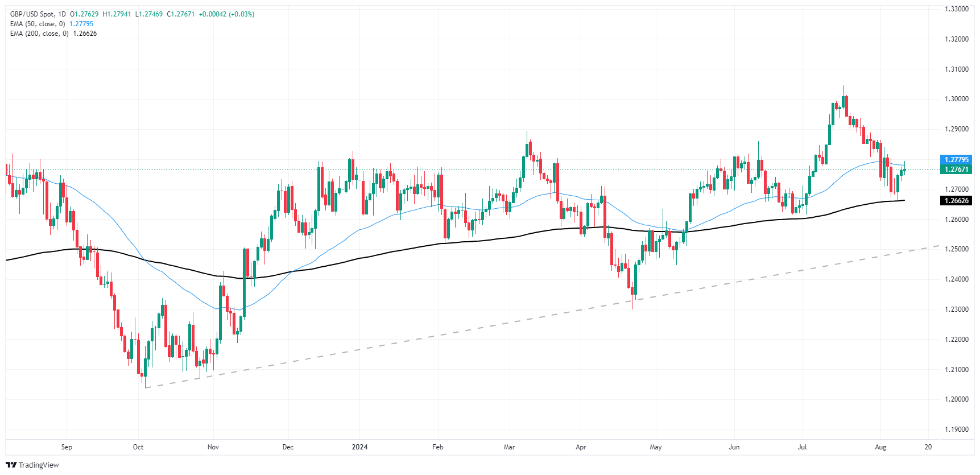The image size is (980, 475).
Task: Click the 1.20000 level on price scale
Action: (x=957, y=399)
